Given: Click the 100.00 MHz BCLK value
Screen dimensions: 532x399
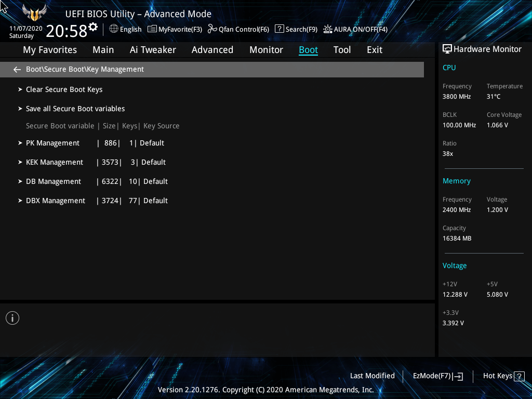Looking at the screenshot, I should click(x=459, y=125).
